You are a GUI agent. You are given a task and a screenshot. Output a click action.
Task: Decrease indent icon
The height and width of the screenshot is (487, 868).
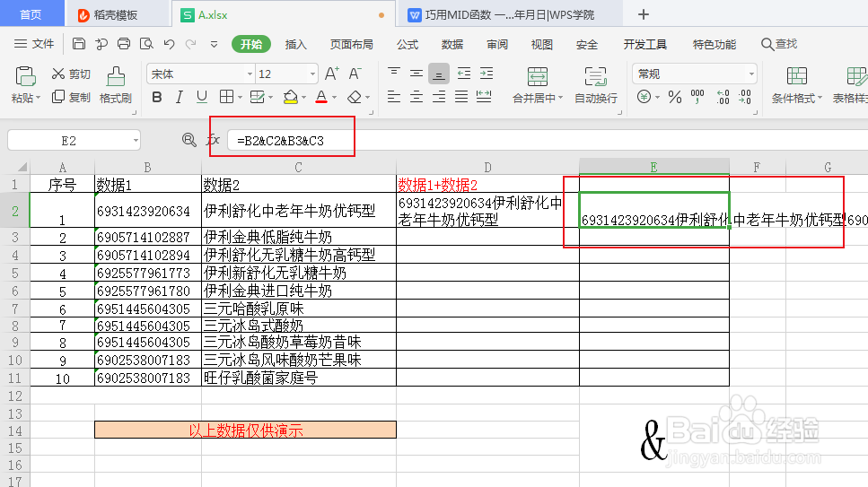(464, 73)
